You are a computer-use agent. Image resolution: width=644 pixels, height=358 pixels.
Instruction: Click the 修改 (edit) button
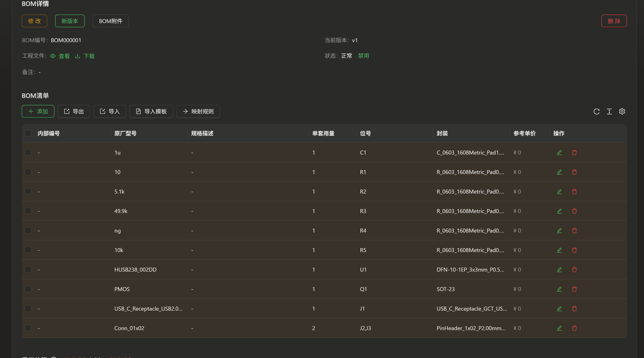click(34, 21)
